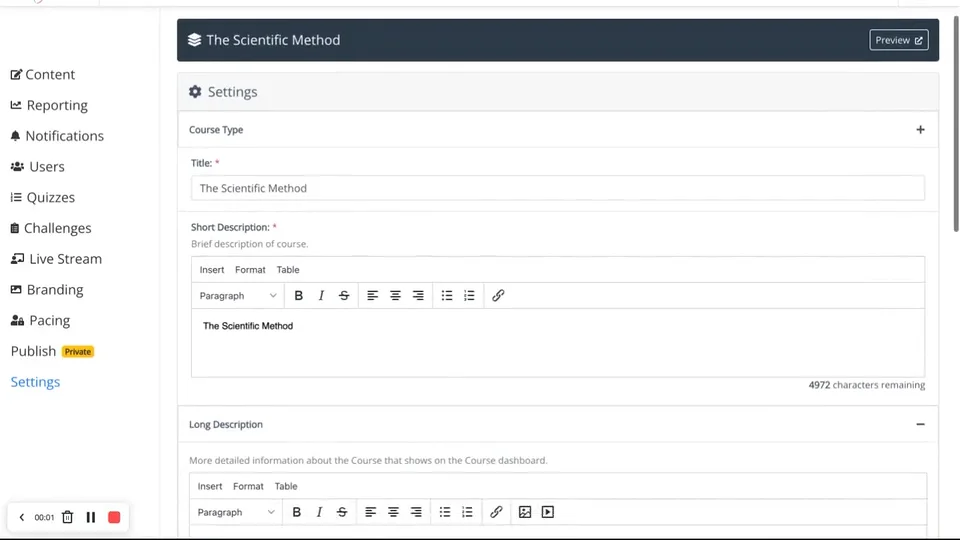Screen dimensions: 960x540
Task: Open Notifications in sidebar
Action: pyautogui.click(x=57, y=136)
